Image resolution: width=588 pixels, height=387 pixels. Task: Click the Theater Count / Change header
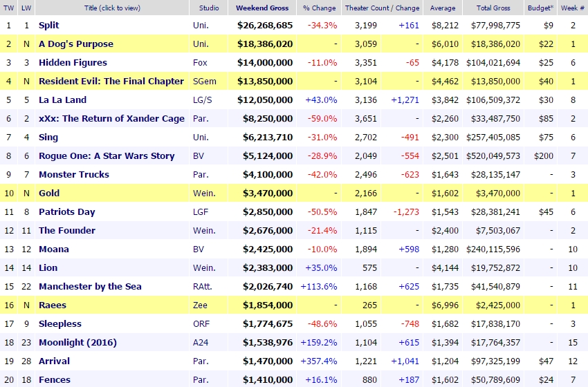[382, 8]
